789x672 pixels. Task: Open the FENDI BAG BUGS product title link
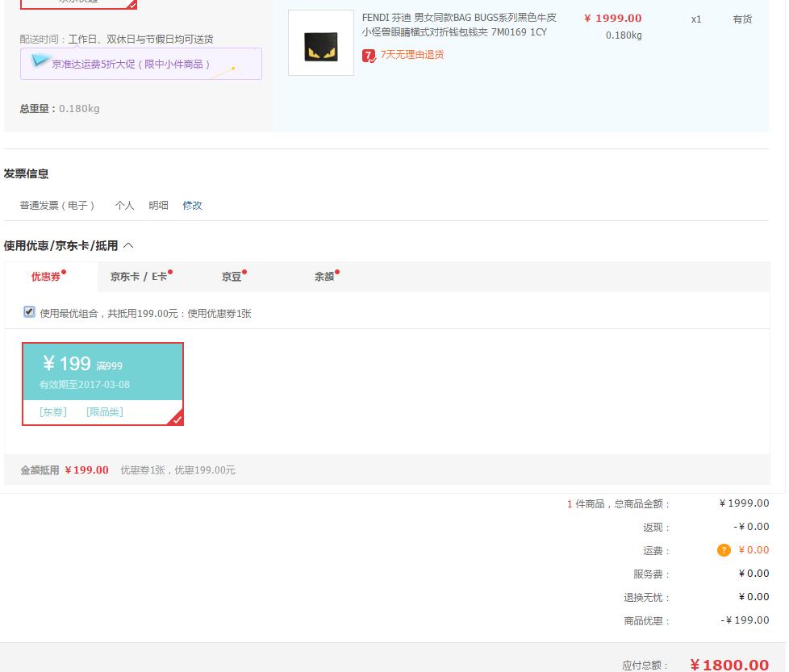459,25
